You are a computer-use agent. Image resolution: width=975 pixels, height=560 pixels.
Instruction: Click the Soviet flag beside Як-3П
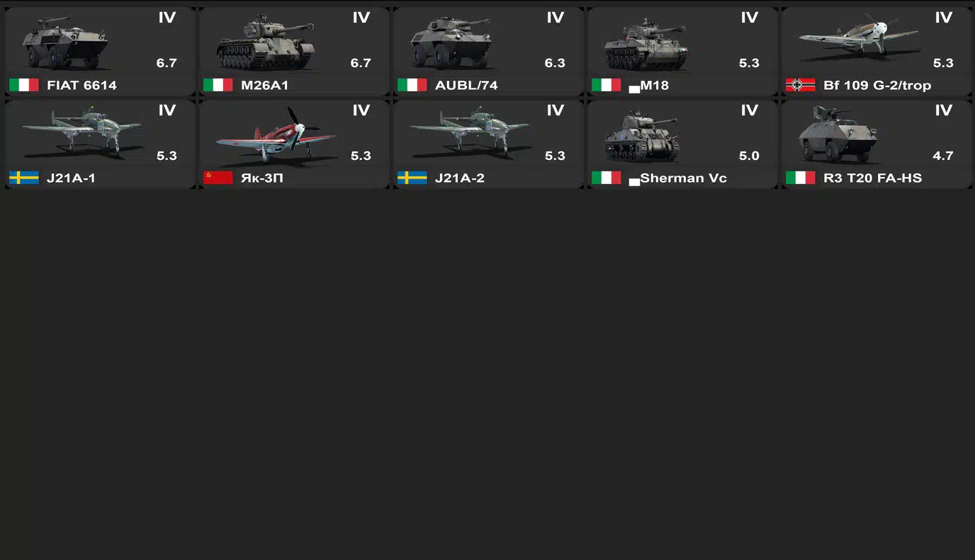(218, 178)
